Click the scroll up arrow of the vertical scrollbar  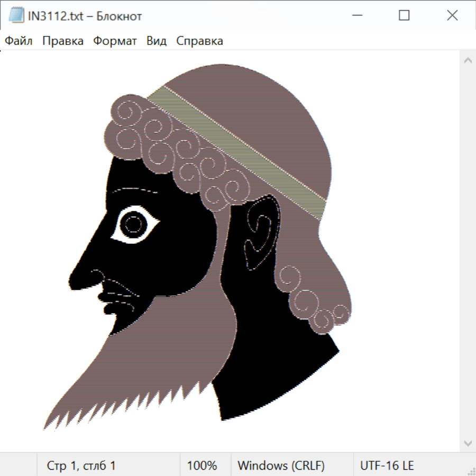coord(468,60)
